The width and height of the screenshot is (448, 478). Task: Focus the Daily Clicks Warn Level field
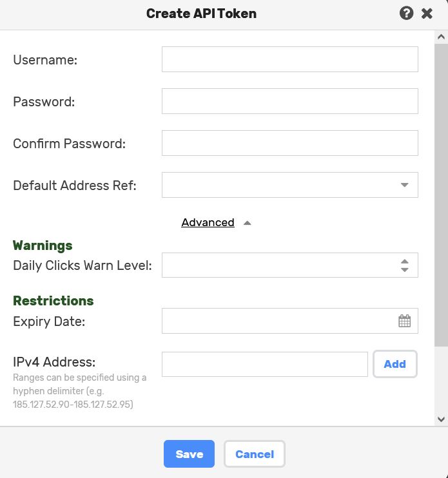pyautogui.click(x=277, y=265)
